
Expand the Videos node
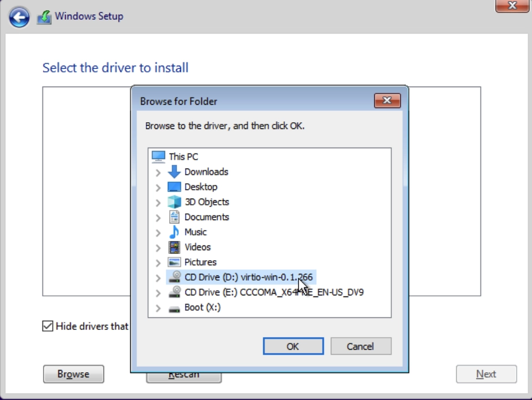(158, 248)
